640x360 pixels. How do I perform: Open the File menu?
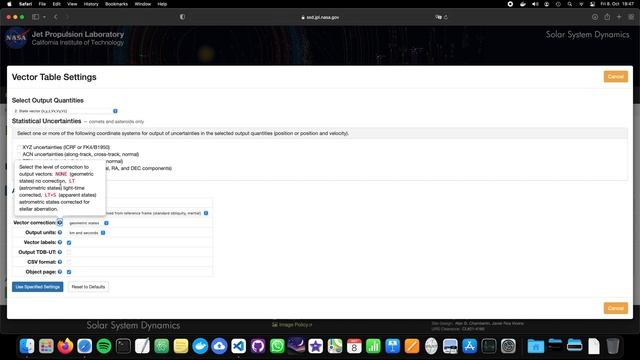pyautogui.click(x=42, y=4)
